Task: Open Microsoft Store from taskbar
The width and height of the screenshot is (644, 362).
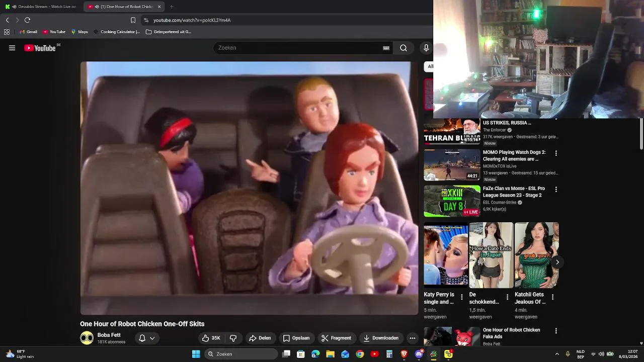Action: (x=301, y=354)
